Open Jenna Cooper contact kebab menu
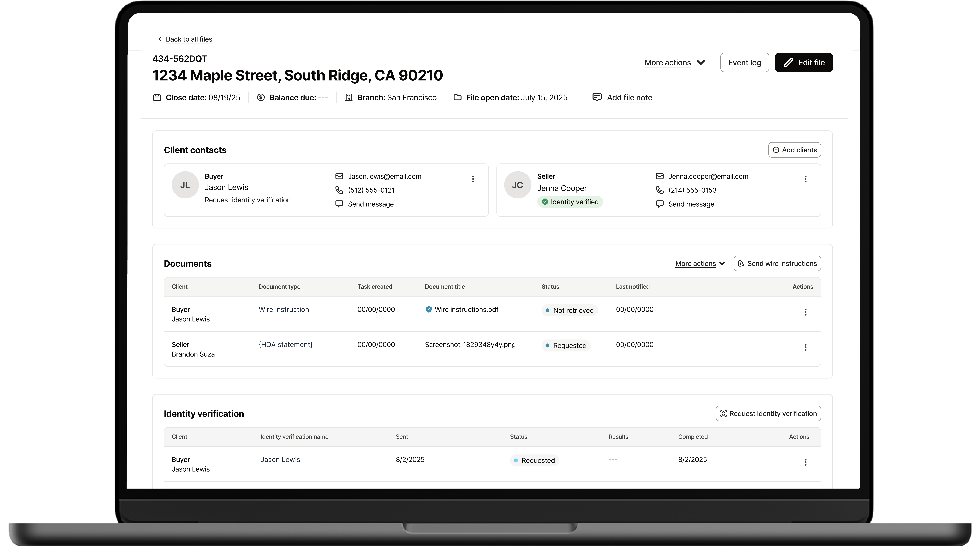 (x=805, y=179)
